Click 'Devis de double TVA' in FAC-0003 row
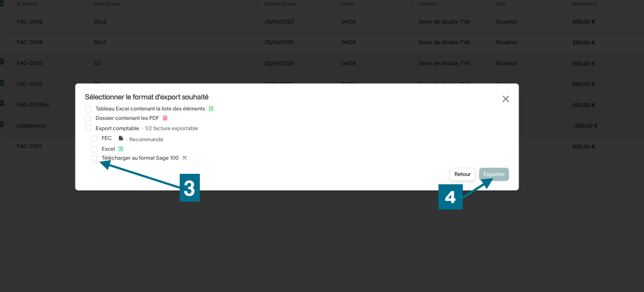The image size is (644, 292). (x=444, y=63)
